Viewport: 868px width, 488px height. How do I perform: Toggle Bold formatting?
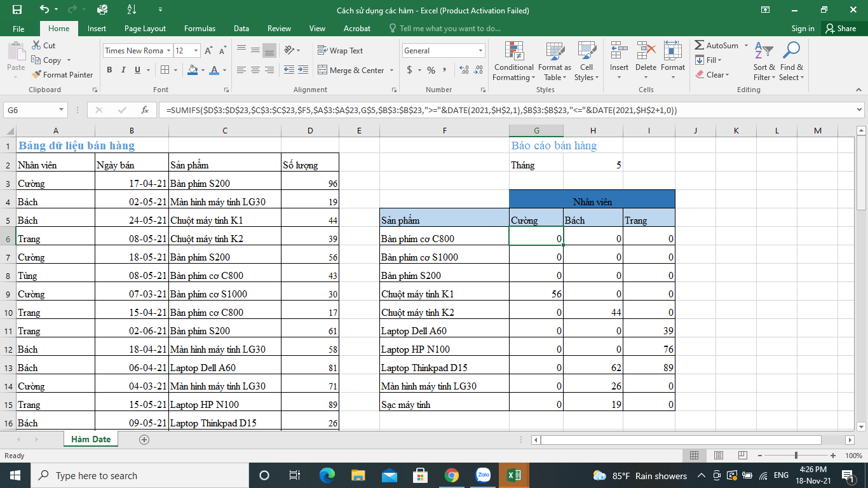click(x=109, y=70)
